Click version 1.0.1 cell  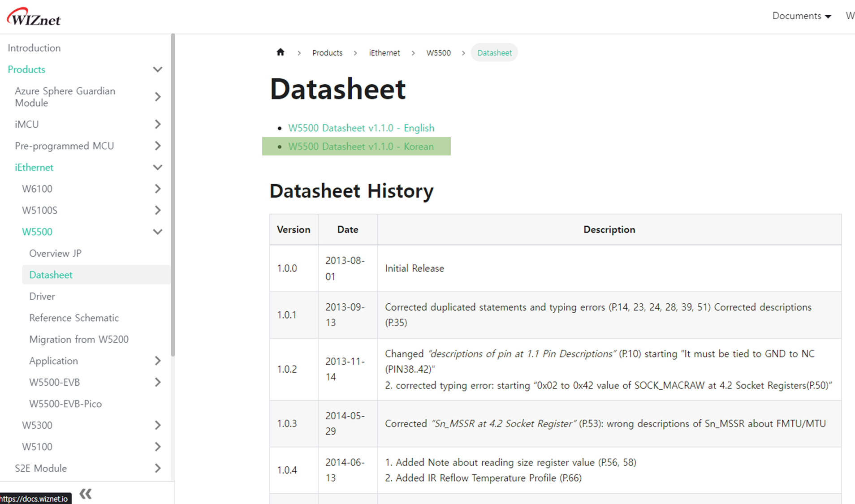pyautogui.click(x=294, y=315)
